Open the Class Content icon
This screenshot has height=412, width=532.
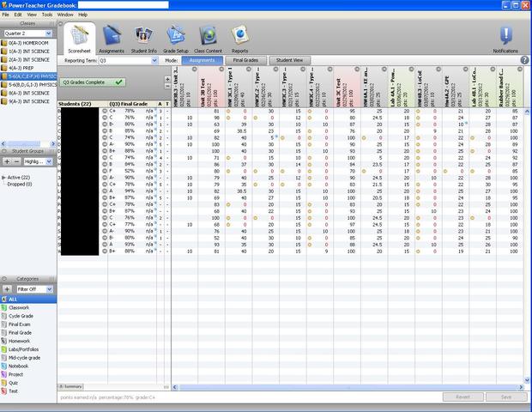(x=208, y=39)
